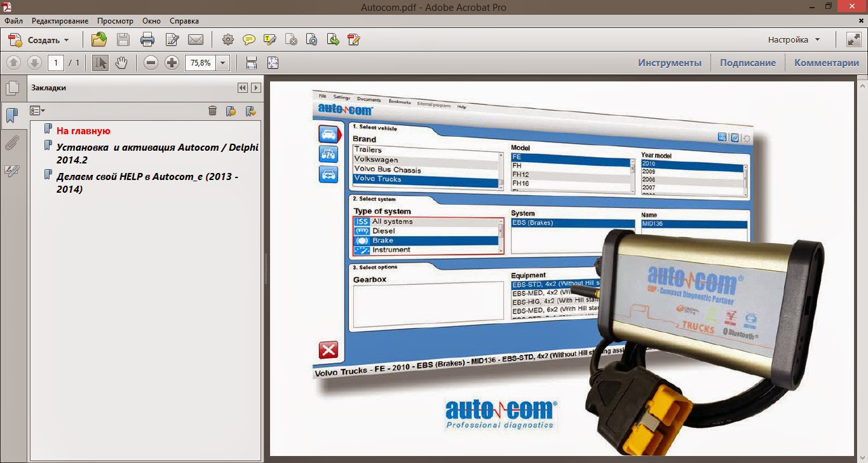Open the Файл menu
This screenshot has width=868, height=463.
click(x=13, y=21)
